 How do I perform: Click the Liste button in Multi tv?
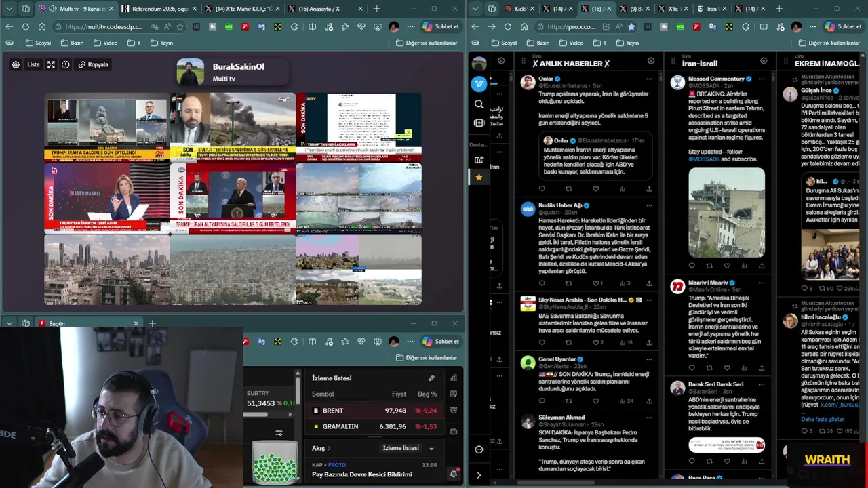click(x=33, y=65)
